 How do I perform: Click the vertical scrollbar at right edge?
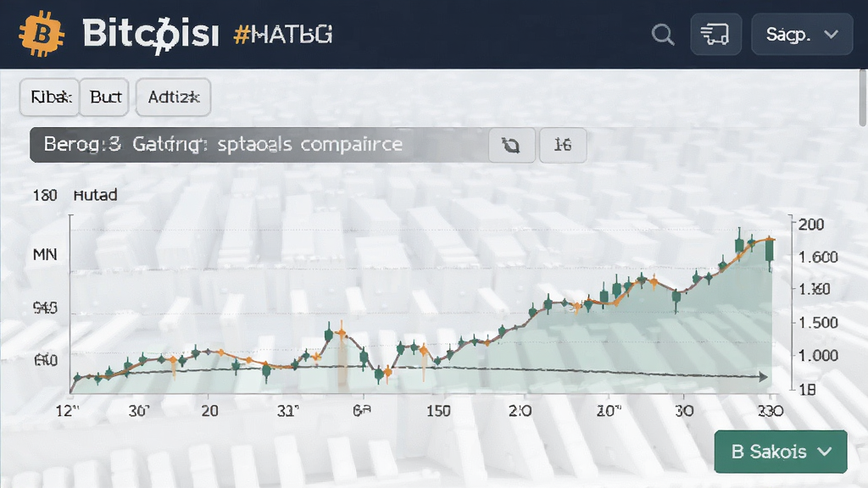862,98
